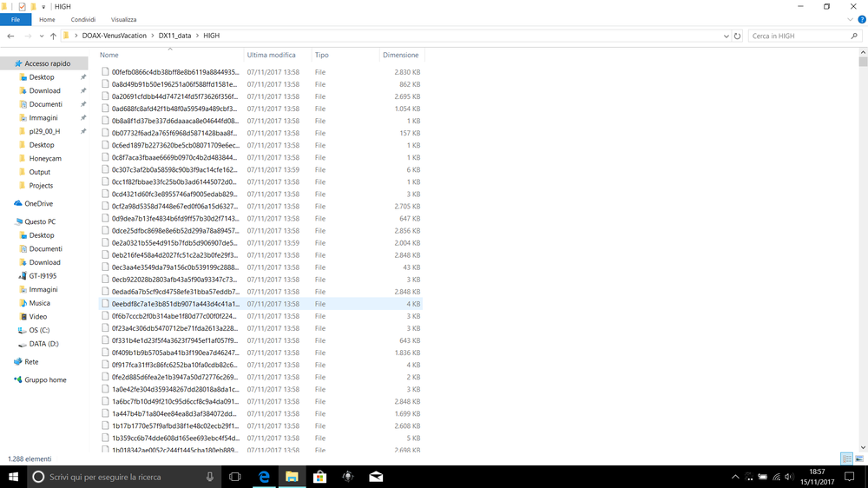Expand the ribbon with the chevron
This screenshot has width=868, height=488.
851,19
